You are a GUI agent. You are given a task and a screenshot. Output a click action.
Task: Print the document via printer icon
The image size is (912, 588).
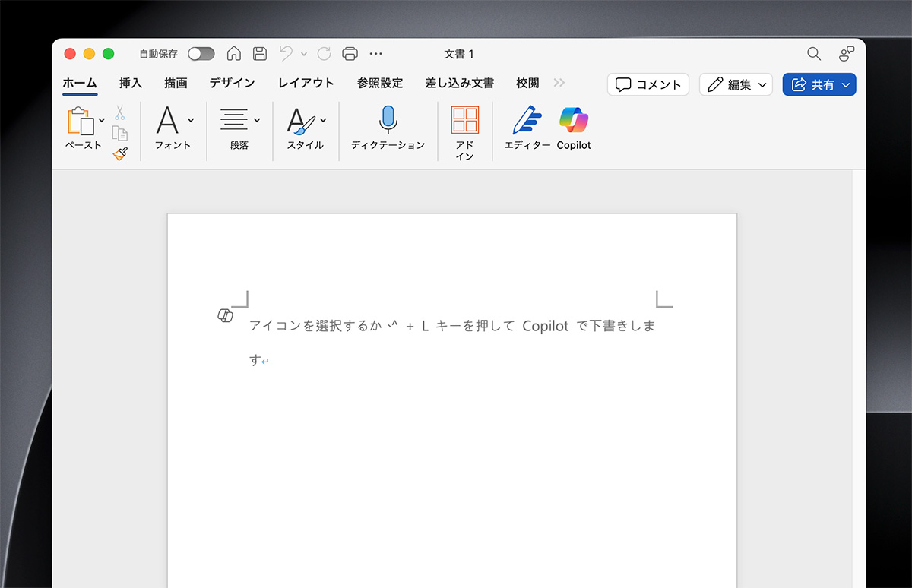[350, 54]
